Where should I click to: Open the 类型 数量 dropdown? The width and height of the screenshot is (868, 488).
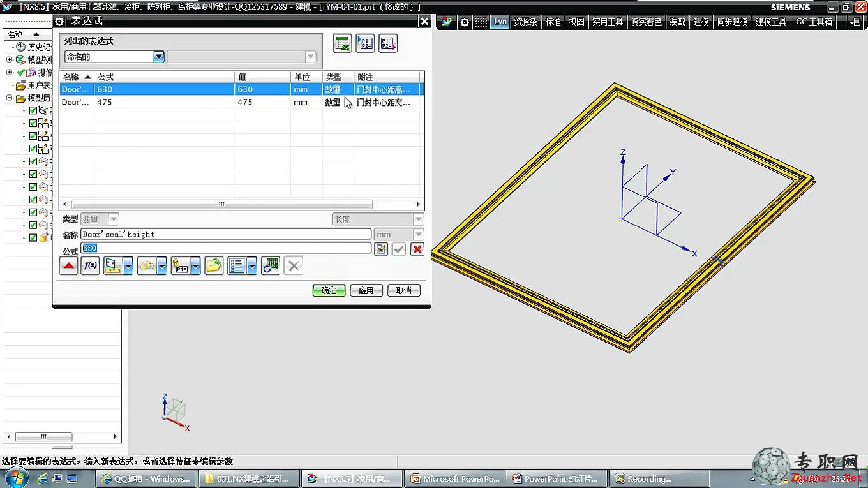[x=114, y=219]
